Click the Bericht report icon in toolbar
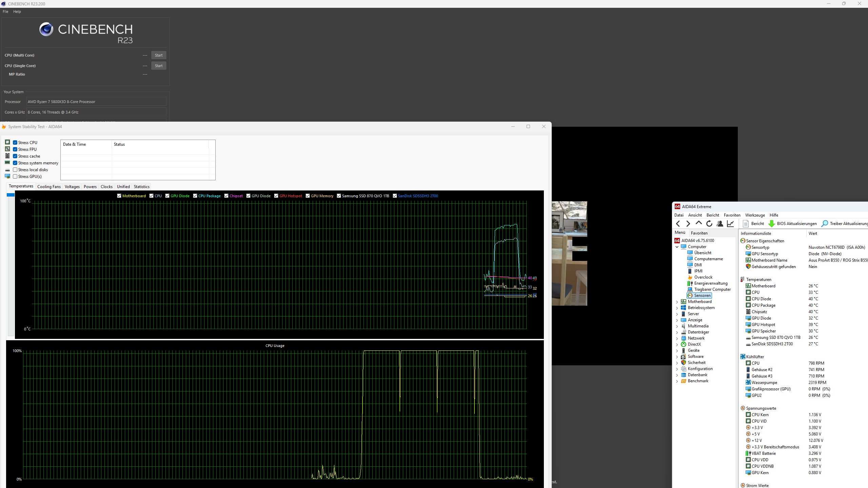Viewport: 868px width, 488px height. (746, 224)
